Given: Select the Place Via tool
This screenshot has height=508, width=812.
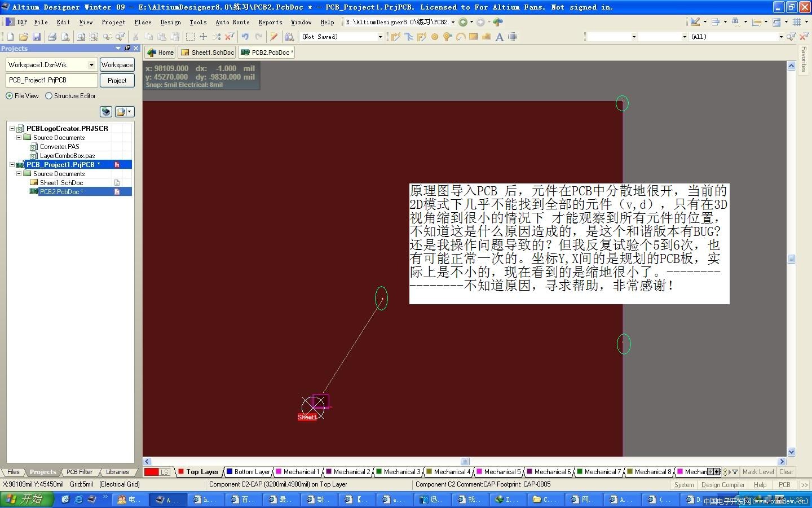Looking at the screenshot, I should [x=447, y=37].
